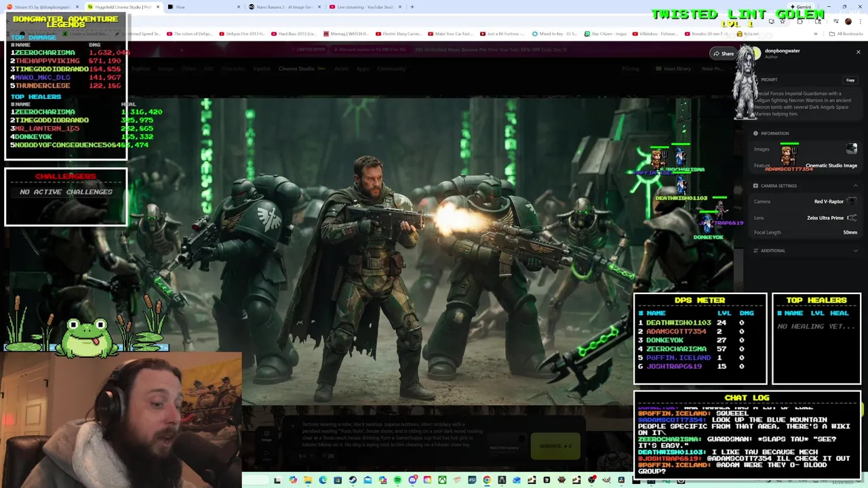Close the details side panel
868x488 pixels.
coord(858,52)
